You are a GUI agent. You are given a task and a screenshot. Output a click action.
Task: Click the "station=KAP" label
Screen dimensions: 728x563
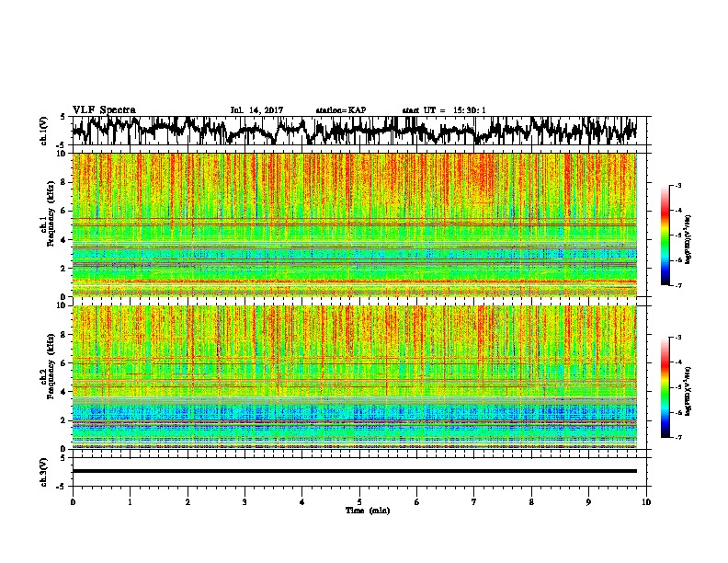coord(341,110)
